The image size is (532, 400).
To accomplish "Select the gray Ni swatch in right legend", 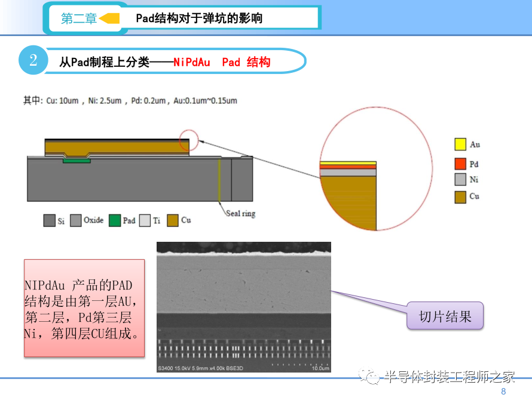I will point(460,180).
